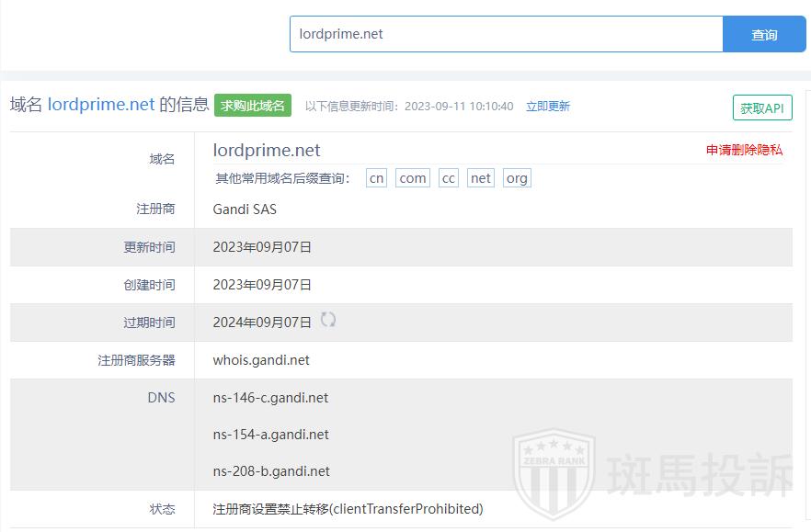Screen dimensions: 811x532
Task: Click the 查询 search button
Action: [764, 35]
